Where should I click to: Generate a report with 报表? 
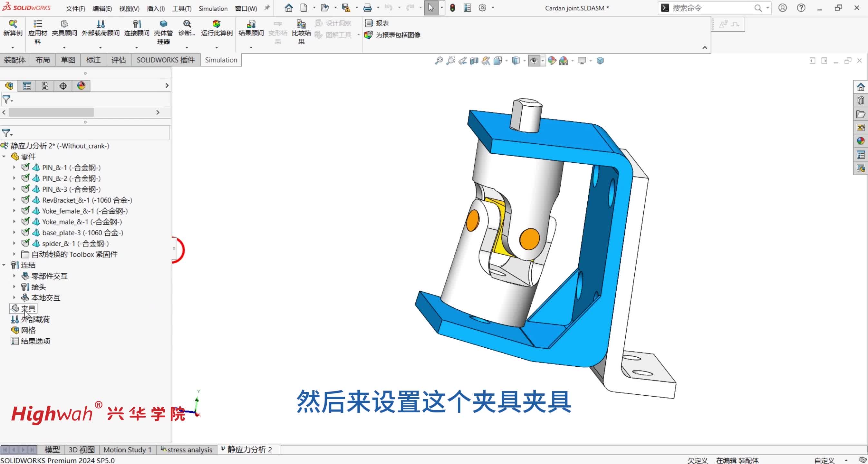378,23
